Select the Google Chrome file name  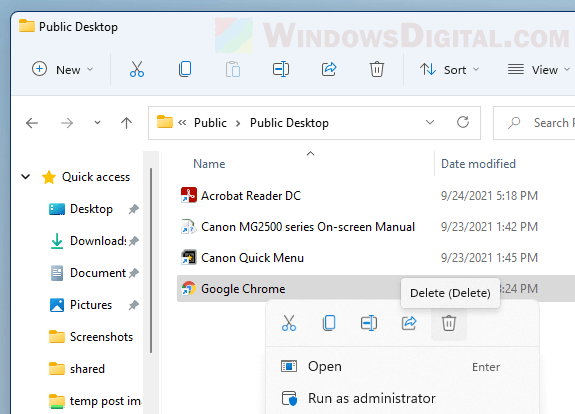[243, 289]
